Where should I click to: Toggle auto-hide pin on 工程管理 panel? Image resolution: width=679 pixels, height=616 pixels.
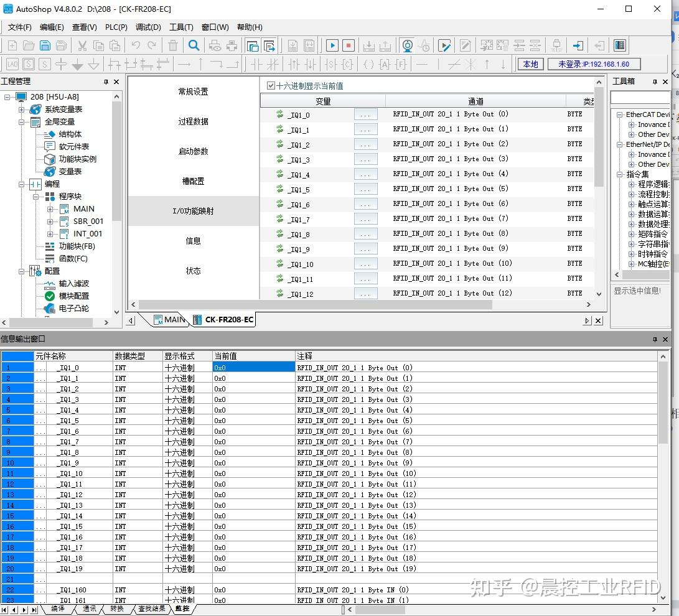[105, 81]
